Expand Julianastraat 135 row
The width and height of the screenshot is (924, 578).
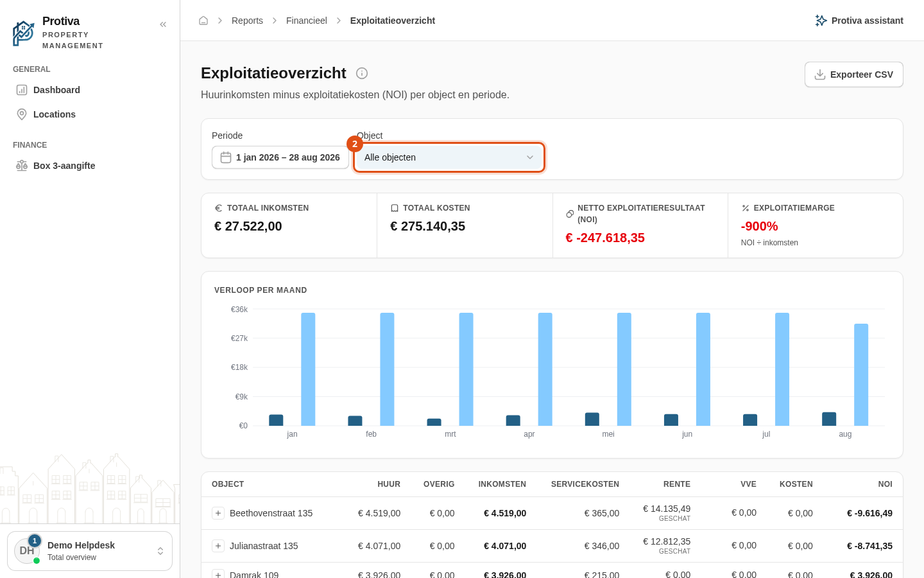[x=218, y=546]
